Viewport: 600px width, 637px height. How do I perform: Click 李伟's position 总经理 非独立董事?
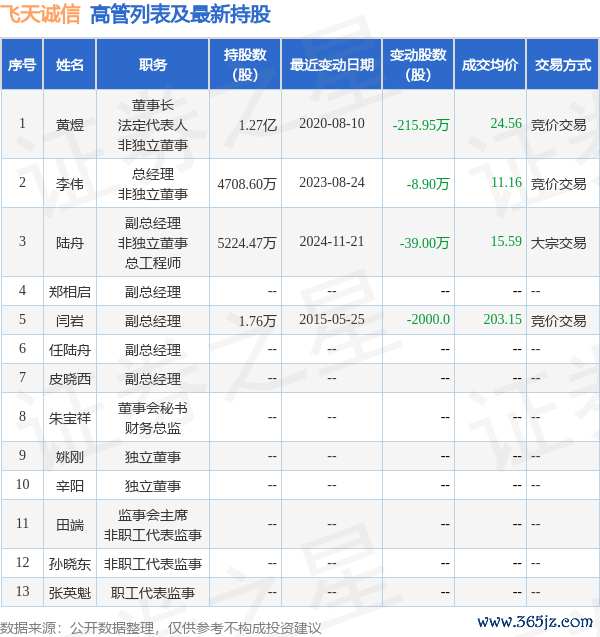pyautogui.click(x=153, y=184)
